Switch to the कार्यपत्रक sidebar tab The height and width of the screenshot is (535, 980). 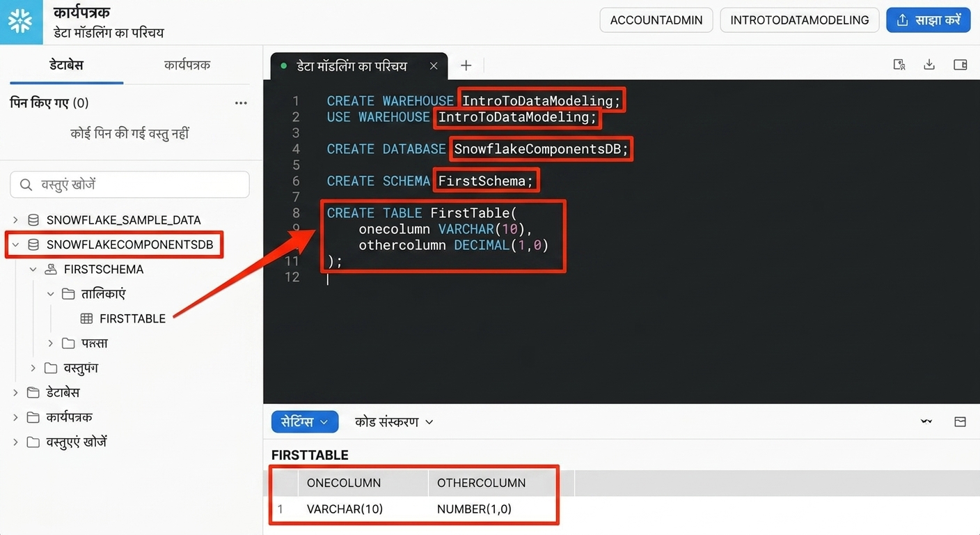(x=187, y=65)
